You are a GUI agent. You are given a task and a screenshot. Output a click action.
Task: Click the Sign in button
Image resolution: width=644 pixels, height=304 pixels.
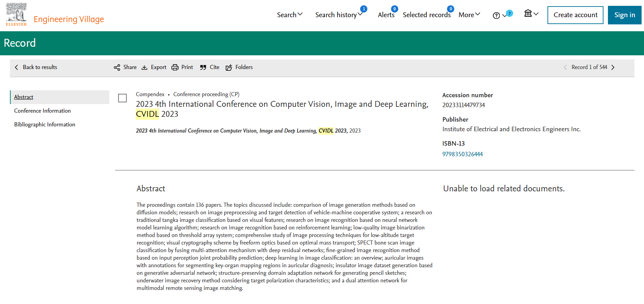624,15
